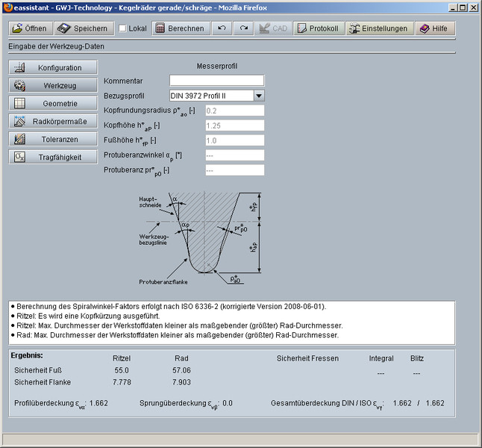Click the Öffnen folder icon button
The width and height of the screenshot is (482, 448).
point(31,28)
